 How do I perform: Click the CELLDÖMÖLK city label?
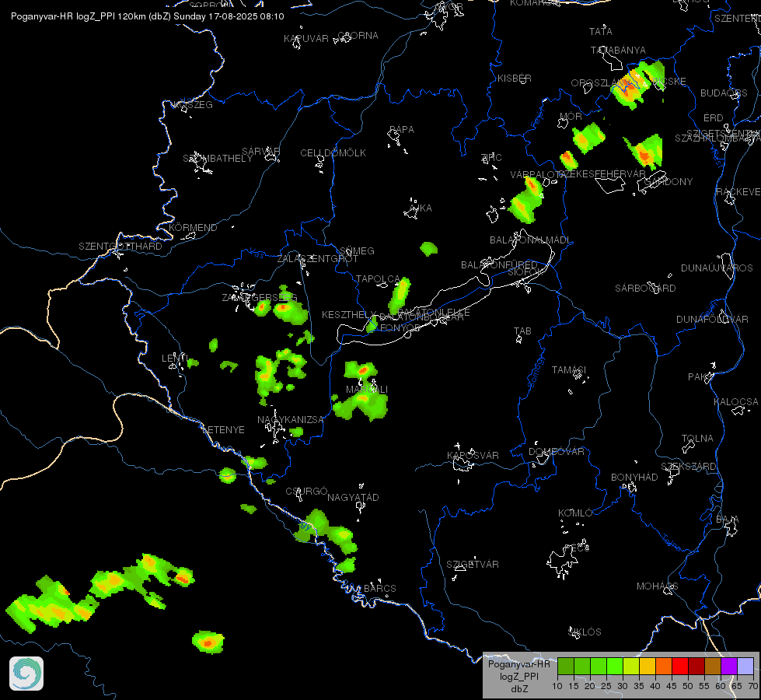pos(333,153)
